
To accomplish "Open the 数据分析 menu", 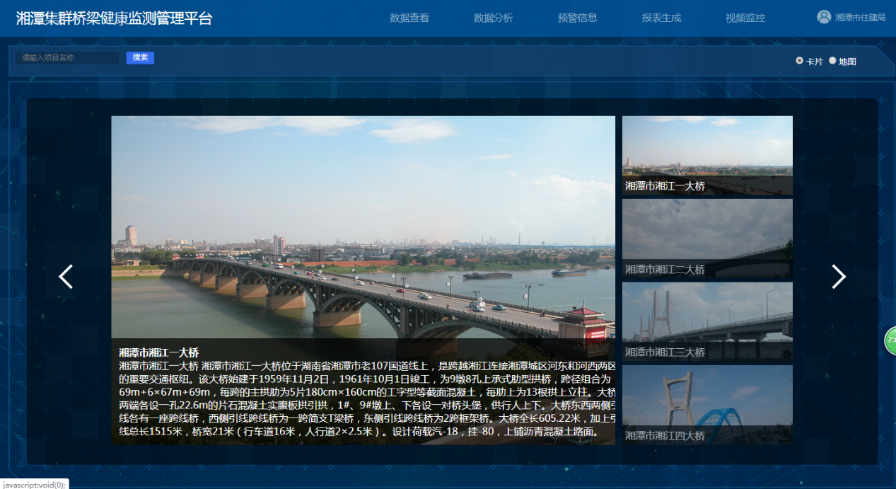I will click(493, 18).
